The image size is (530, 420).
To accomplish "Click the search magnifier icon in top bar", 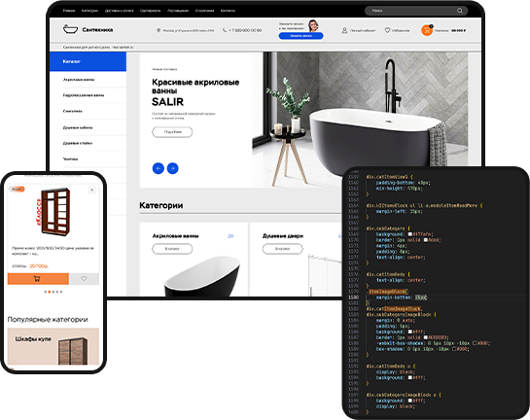I will point(460,11).
